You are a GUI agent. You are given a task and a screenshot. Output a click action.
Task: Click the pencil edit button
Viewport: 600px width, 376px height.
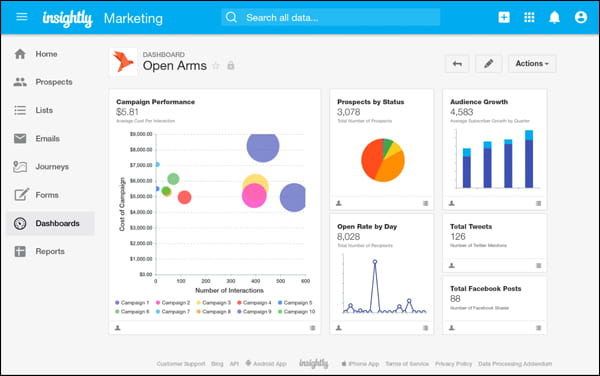click(x=488, y=63)
